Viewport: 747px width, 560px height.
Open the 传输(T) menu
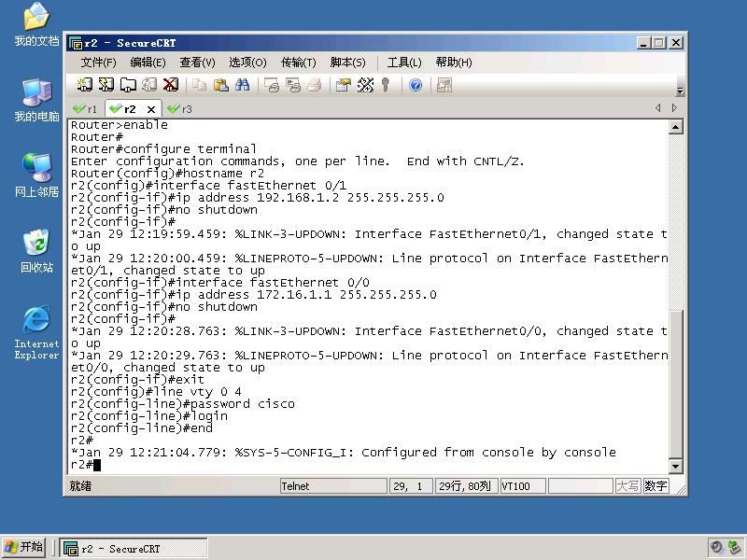[x=298, y=63]
